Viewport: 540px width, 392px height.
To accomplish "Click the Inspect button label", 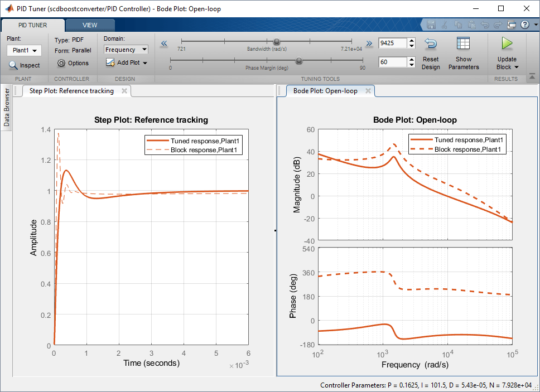I will click(30, 65).
